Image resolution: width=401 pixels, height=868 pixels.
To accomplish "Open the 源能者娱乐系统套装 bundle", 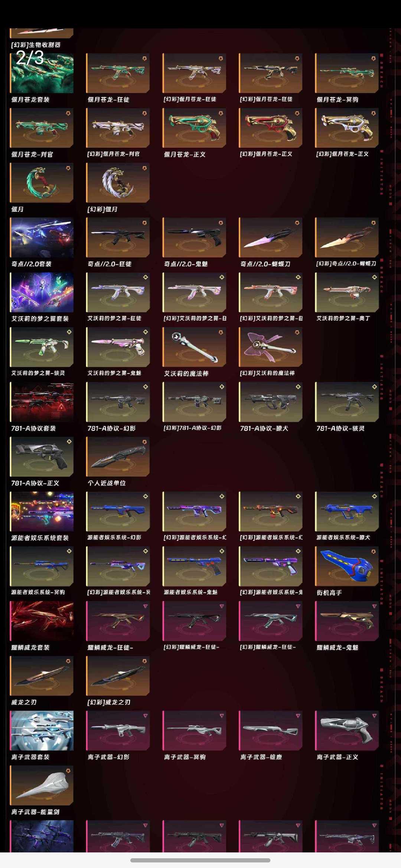I will 42,512.
